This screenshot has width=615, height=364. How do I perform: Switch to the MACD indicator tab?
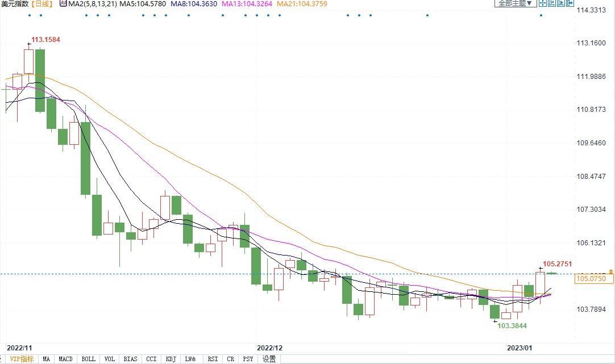66,359
